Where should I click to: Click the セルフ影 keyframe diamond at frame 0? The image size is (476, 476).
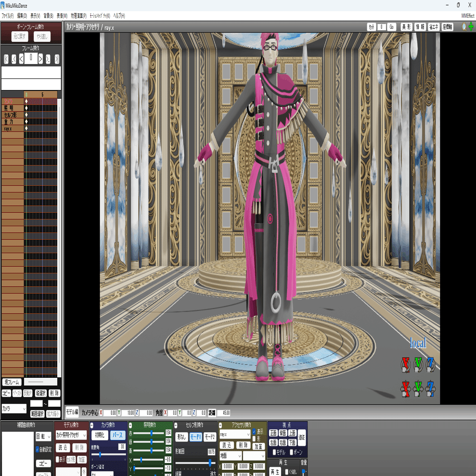tap(26, 115)
